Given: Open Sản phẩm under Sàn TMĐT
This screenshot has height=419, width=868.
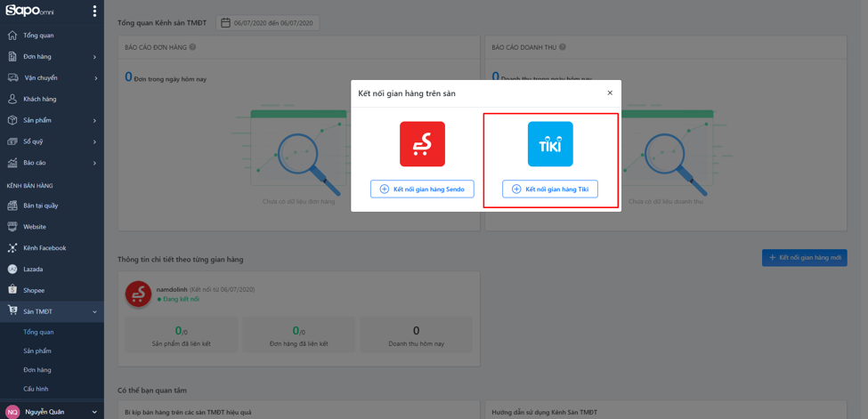Looking at the screenshot, I should [37, 351].
